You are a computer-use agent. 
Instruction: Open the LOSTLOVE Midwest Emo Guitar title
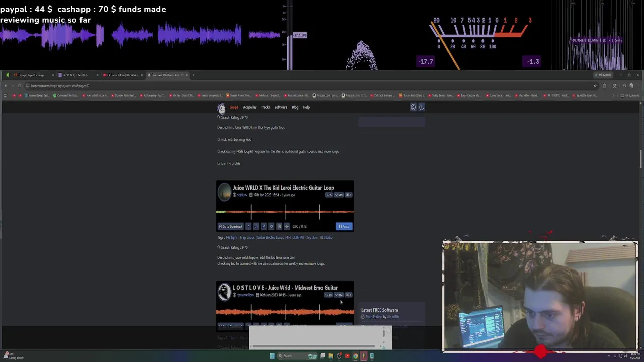pyautogui.click(x=285, y=288)
